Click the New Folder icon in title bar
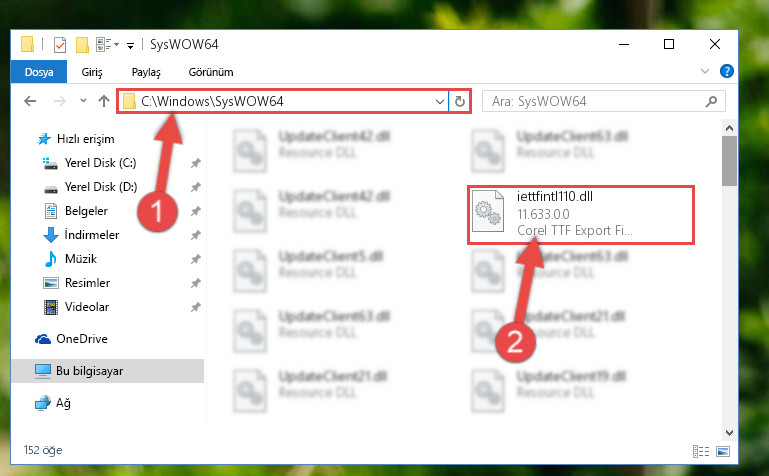The image size is (769, 476). [x=82, y=45]
